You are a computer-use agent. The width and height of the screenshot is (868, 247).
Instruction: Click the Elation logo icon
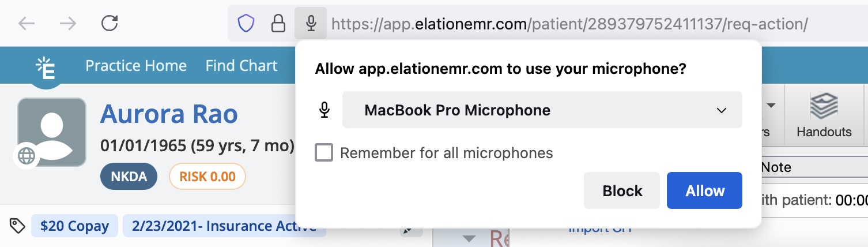(x=46, y=68)
